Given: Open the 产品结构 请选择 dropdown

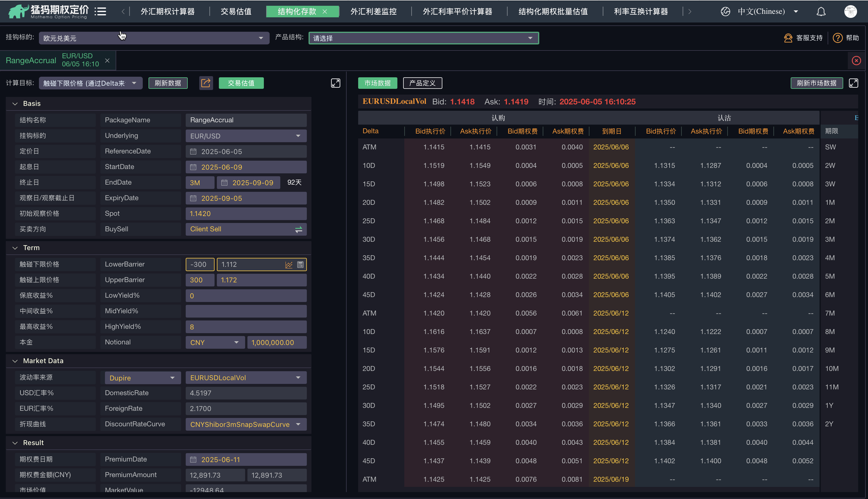Looking at the screenshot, I should click(423, 38).
